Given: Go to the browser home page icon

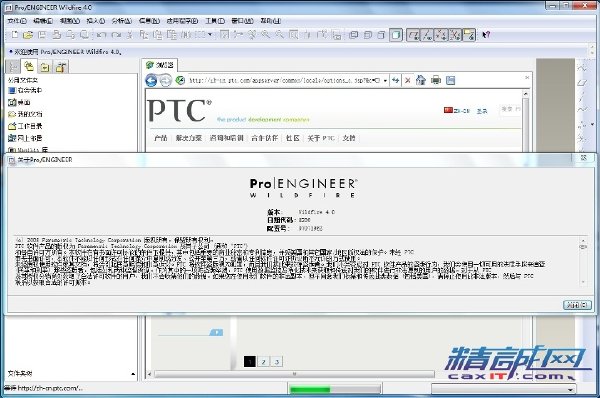Looking at the screenshot, I should point(421,80).
